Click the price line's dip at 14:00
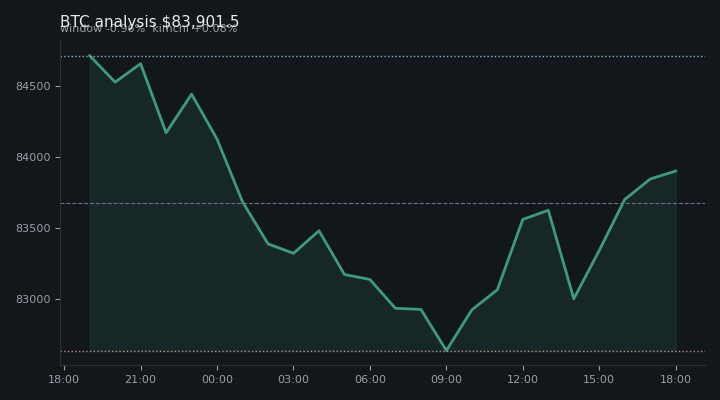This screenshot has height=400, width=720. click(574, 299)
